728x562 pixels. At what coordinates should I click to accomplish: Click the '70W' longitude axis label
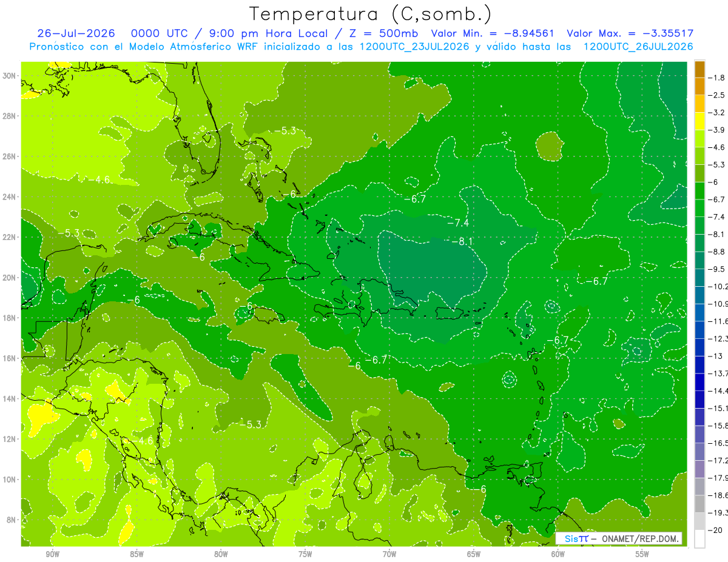tap(389, 554)
